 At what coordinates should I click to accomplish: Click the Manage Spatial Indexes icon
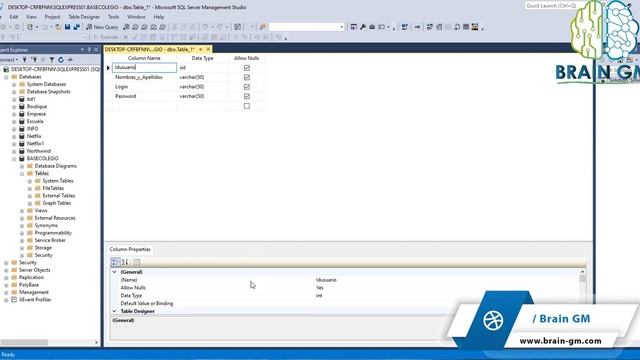475,27
